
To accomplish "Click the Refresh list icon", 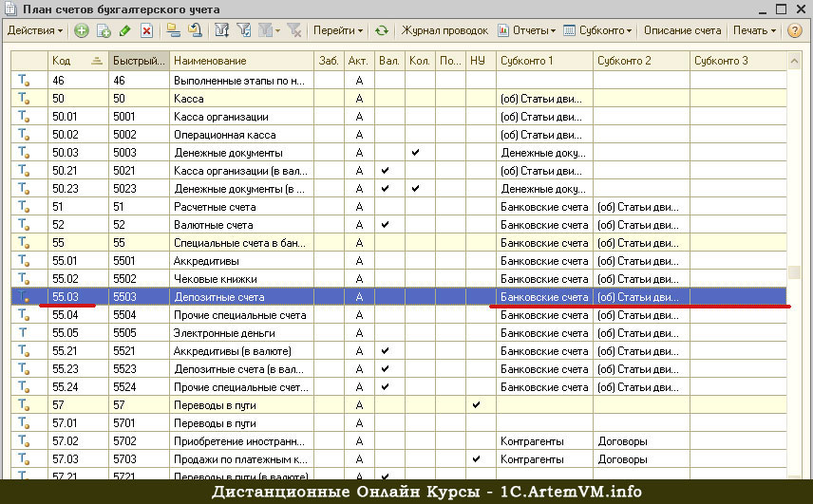I will pyautogui.click(x=382, y=30).
